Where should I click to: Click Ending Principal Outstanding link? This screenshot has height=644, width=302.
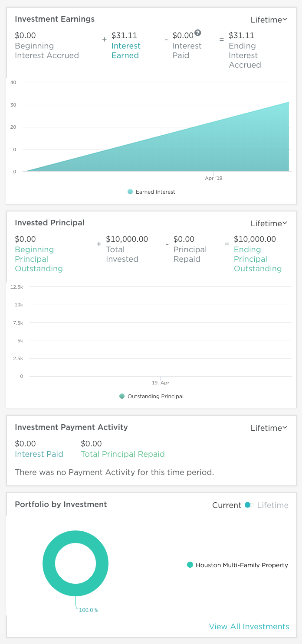(x=258, y=259)
